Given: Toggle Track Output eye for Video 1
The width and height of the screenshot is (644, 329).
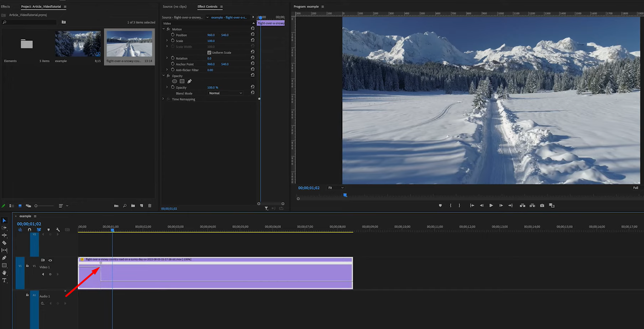Looking at the screenshot, I should pos(50,260).
